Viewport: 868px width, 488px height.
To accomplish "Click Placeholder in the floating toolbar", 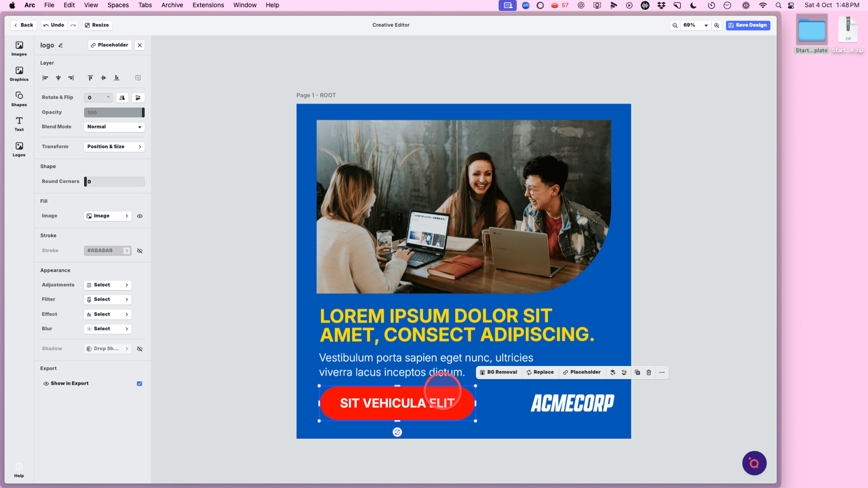I will 582,373.
